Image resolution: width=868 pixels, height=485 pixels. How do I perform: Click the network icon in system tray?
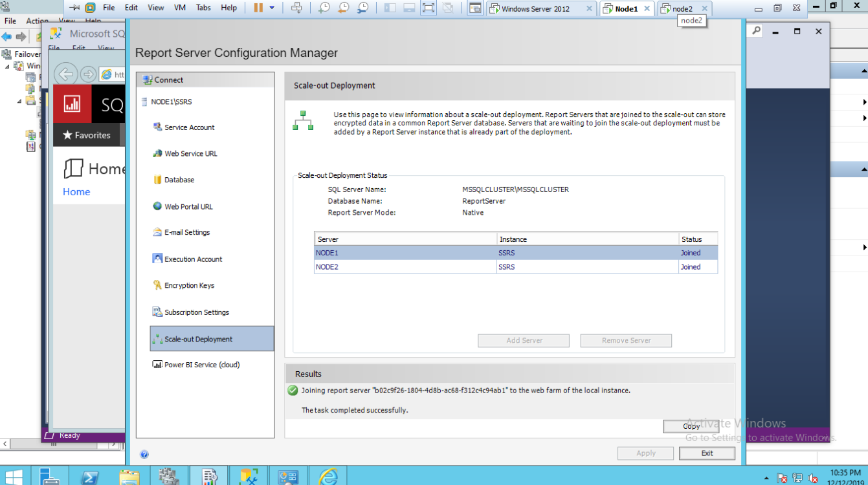[797, 479]
